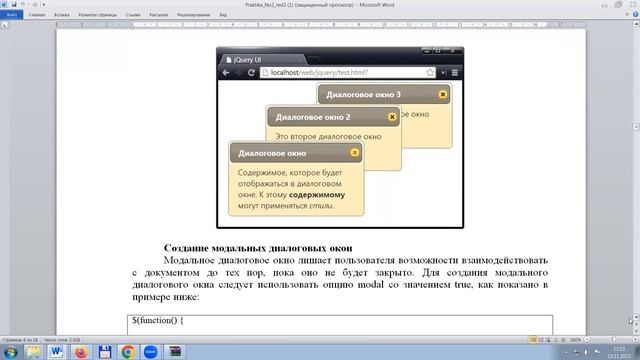Click the zoom in plus button
The image size is (640, 360).
635,340
